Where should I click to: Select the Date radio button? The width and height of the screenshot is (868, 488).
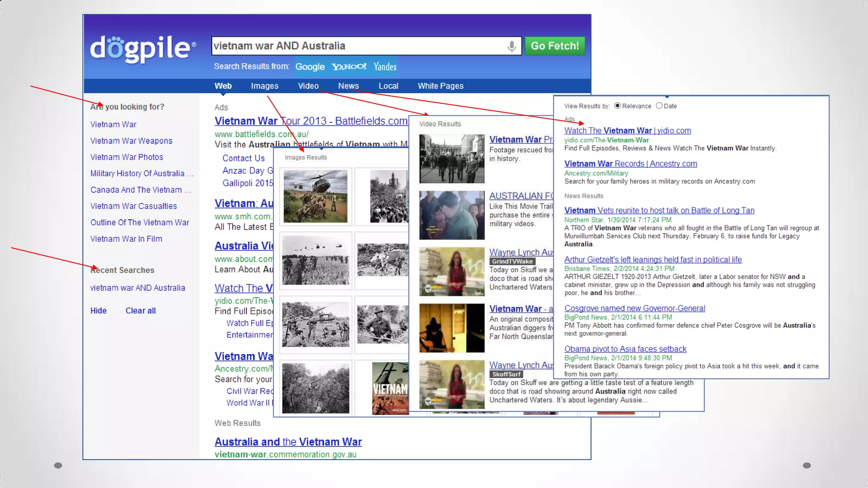659,106
